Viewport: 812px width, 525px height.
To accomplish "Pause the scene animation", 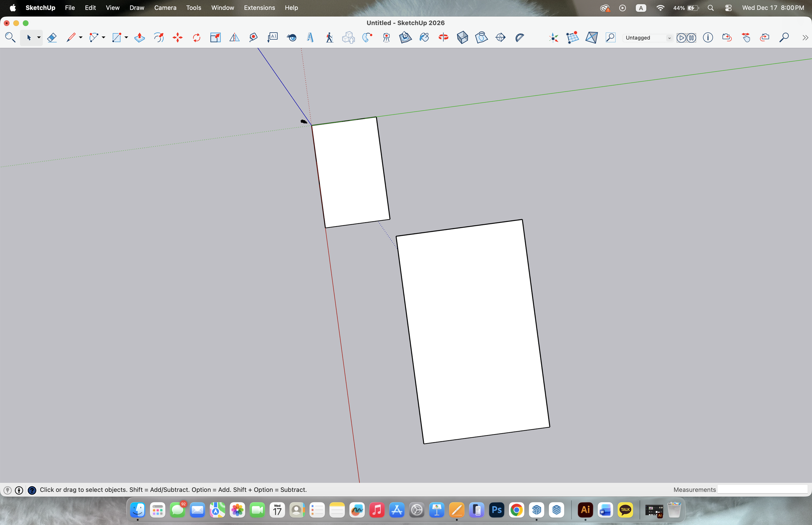I will pyautogui.click(x=691, y=38).
